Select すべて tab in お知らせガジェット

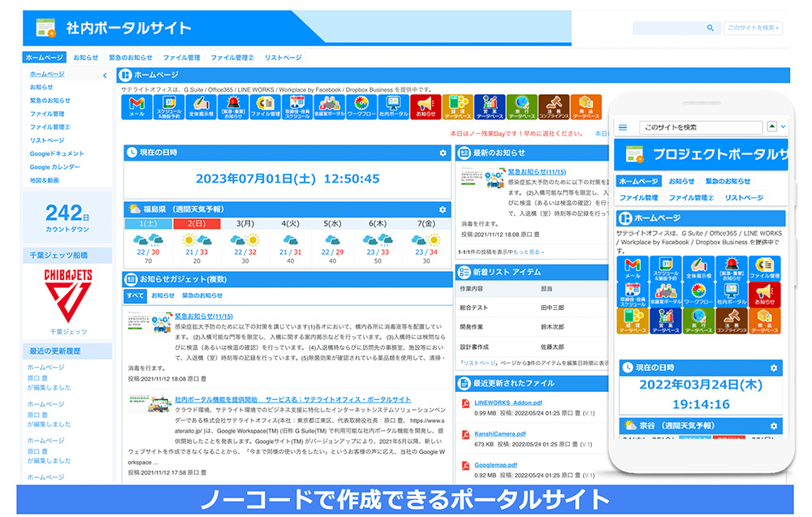[x=136, y=295]
